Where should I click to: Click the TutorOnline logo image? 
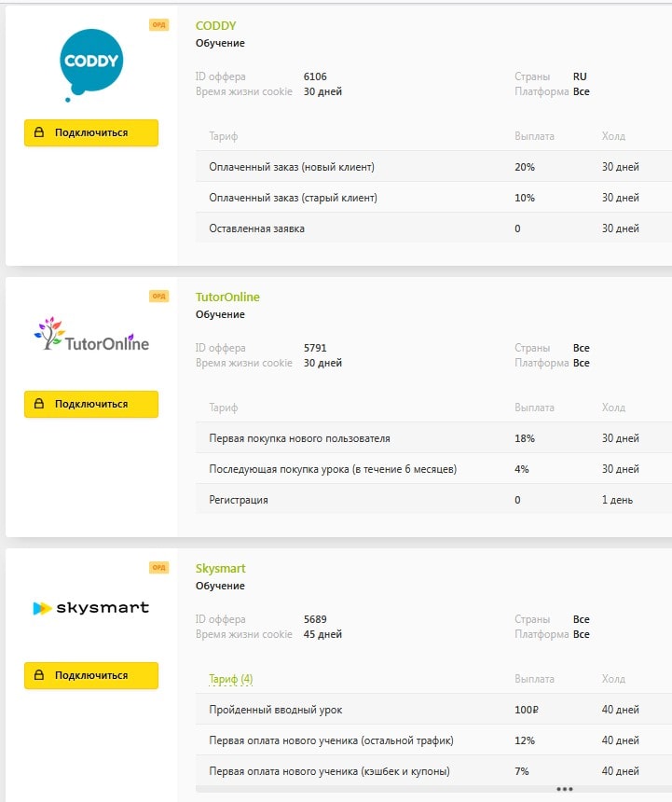[91, 334]
